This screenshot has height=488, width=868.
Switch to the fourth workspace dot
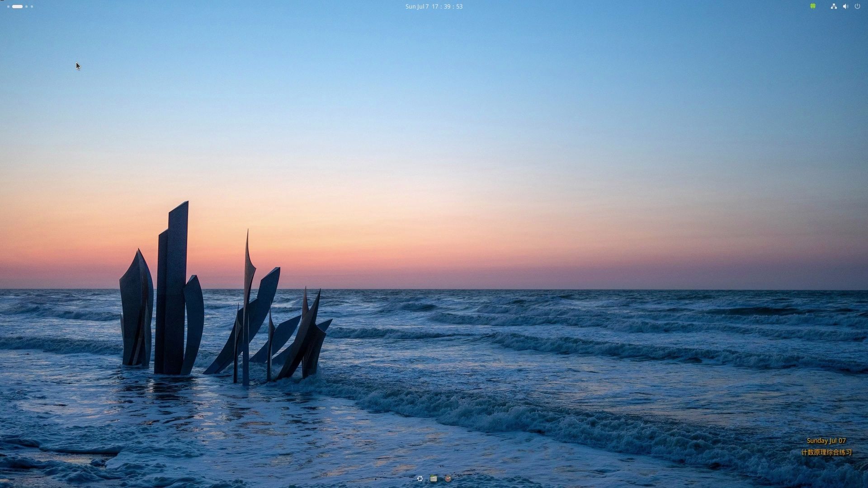[x=32, y=7]
